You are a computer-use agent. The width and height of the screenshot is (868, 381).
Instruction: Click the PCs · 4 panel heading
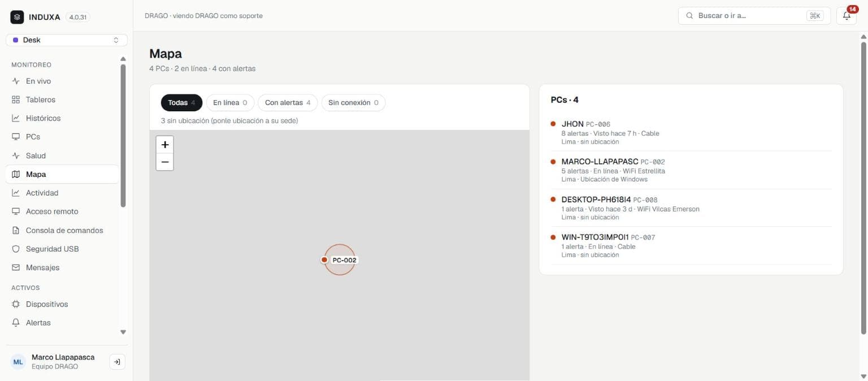565,100
